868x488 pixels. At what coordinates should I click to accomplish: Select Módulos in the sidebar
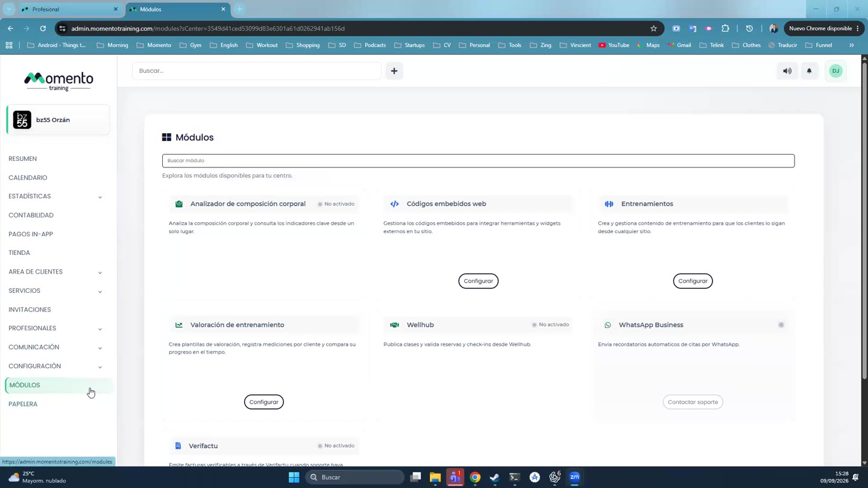click(58, 386)
